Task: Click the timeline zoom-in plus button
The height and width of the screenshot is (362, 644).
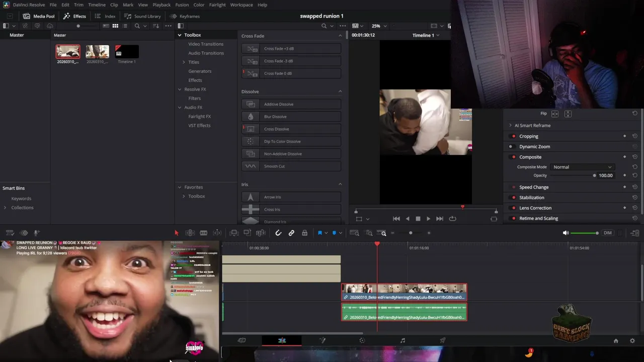Action: pyautogui.click(x=429, y=233)
